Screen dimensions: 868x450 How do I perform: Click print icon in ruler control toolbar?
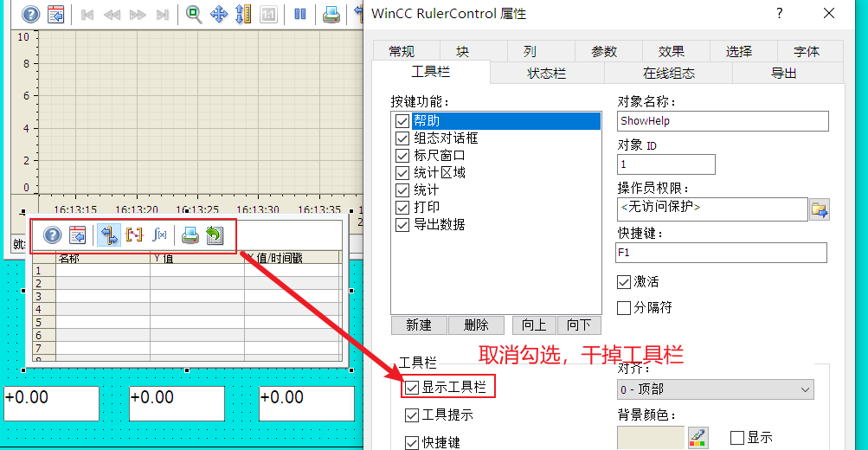[190, 235]
